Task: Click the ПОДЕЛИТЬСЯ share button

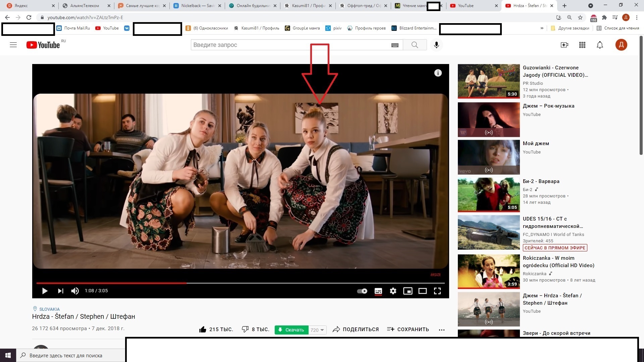Action: pos(356,329)
